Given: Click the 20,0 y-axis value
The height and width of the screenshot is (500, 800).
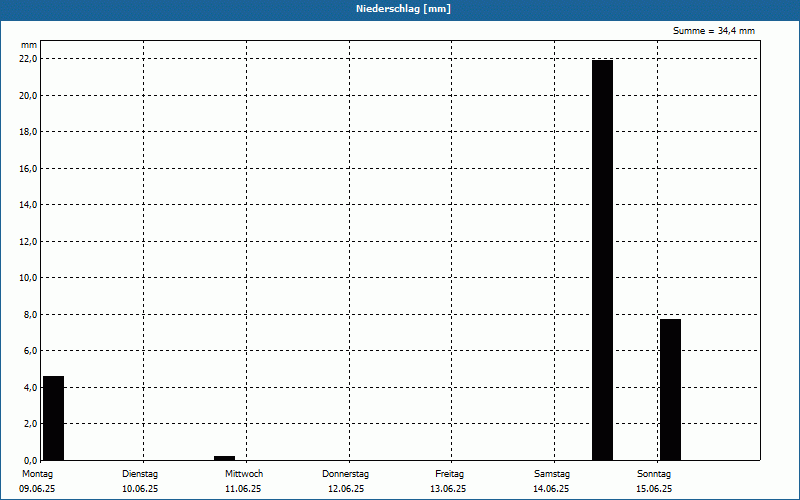Looking at the screenshot, I should (x=29, y=95).
